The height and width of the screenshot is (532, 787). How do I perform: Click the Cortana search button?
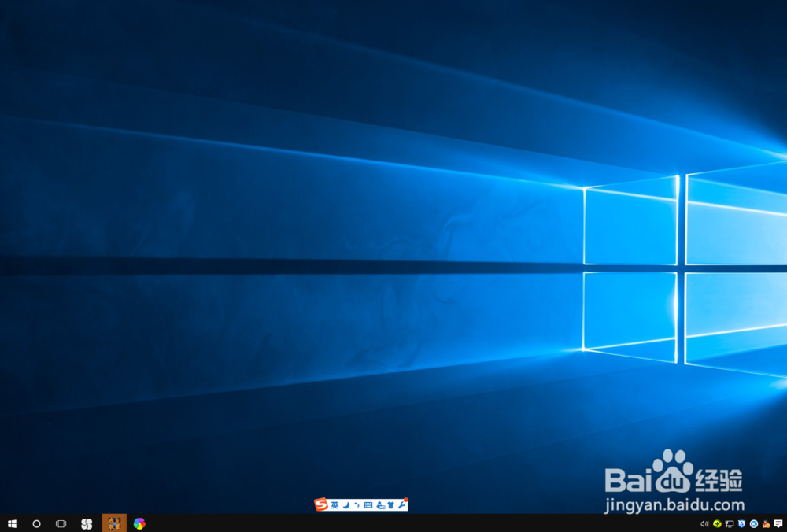click(36, 523)
